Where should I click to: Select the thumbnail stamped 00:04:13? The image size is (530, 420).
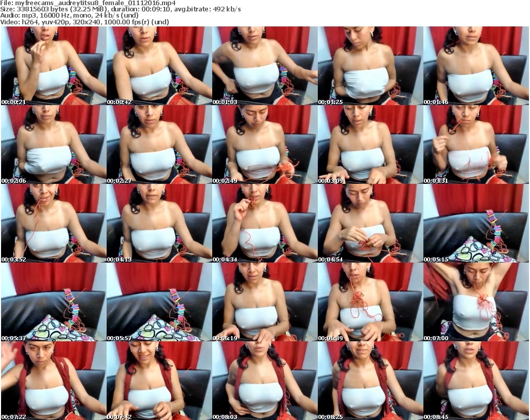159,223
